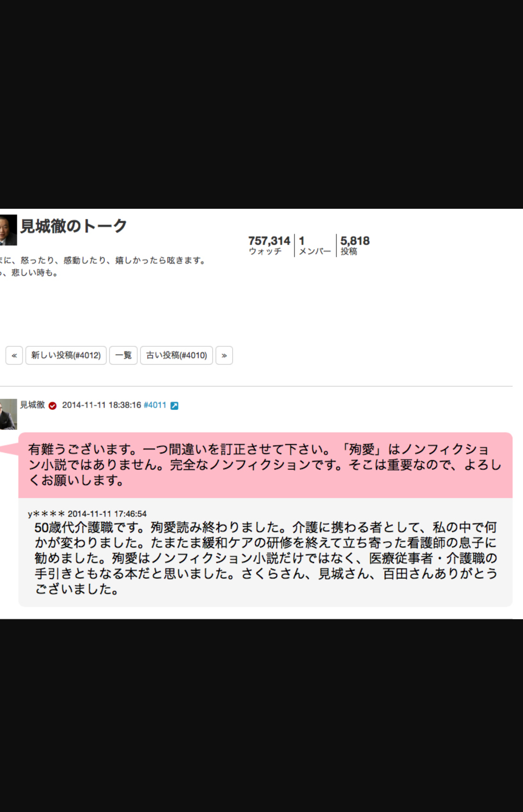
Task: Click the red verified badge next to 見城徹
Action: click(x=53, y=406)
